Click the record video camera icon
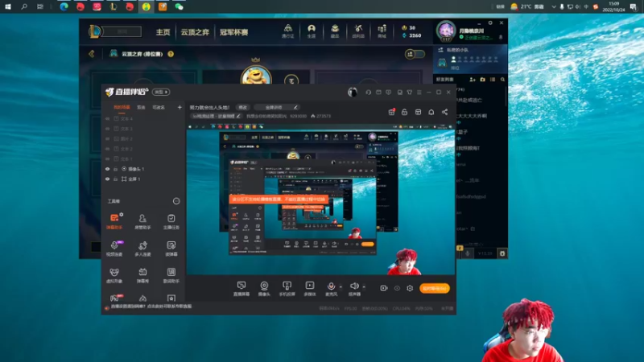644x362 pixels. pos(384,288)
